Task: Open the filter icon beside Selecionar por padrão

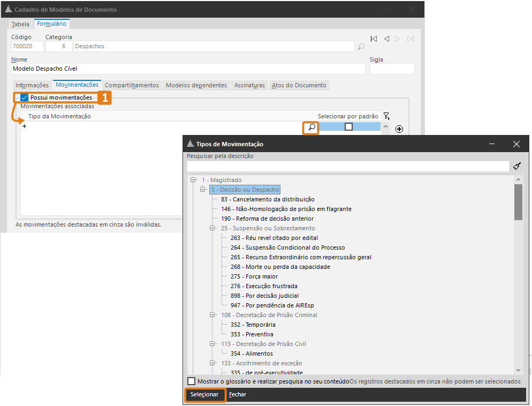Action: pyautogui.click(x=387, y=116)
